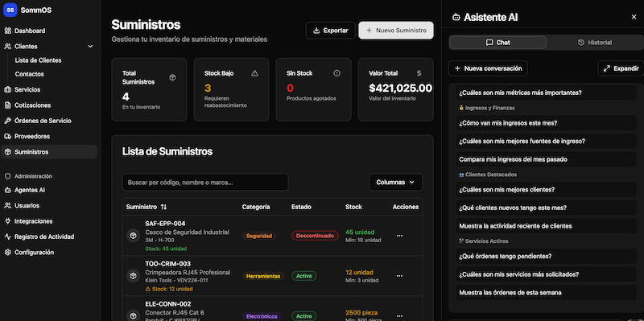Click Activo badge of TOO-CRIM-003

coord(304,276)
